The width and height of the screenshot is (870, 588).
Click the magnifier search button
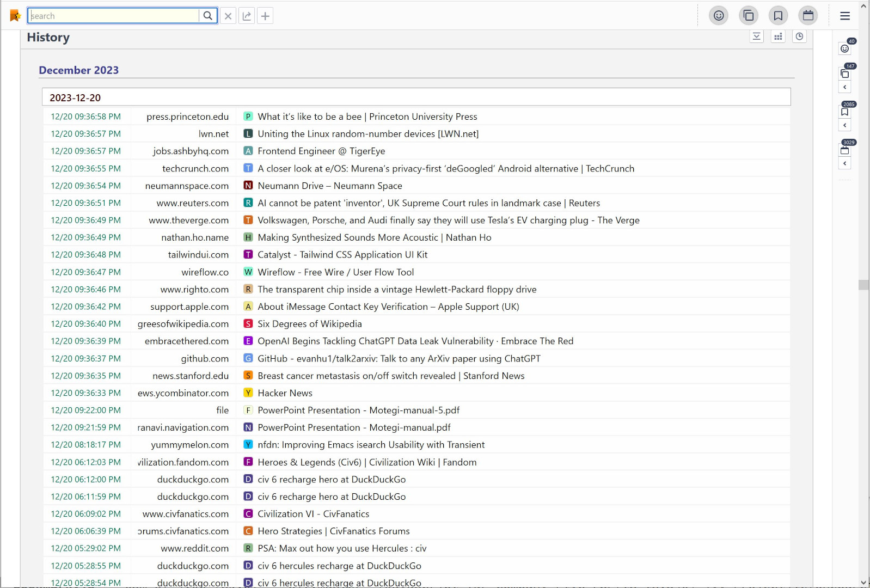click(x=208, y=16)
